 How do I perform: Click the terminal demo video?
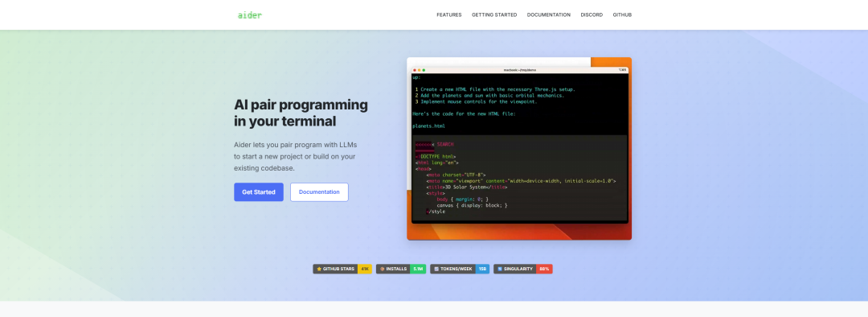coord(519,149)
